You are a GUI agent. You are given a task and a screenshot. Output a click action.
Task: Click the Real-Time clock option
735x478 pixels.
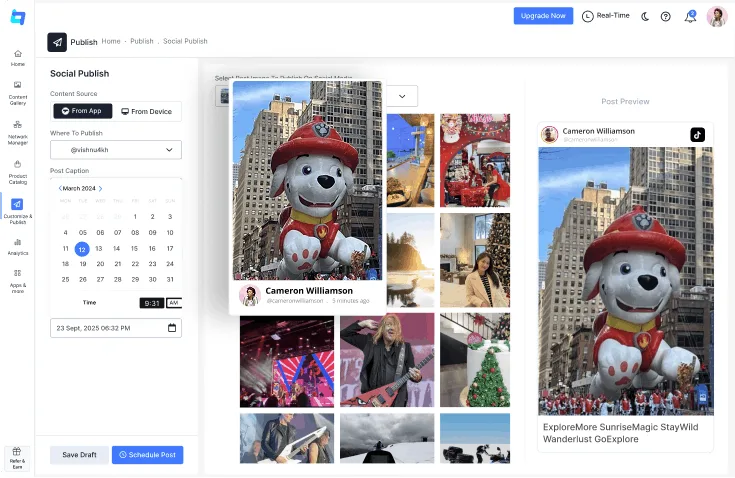tap(606, 16)
